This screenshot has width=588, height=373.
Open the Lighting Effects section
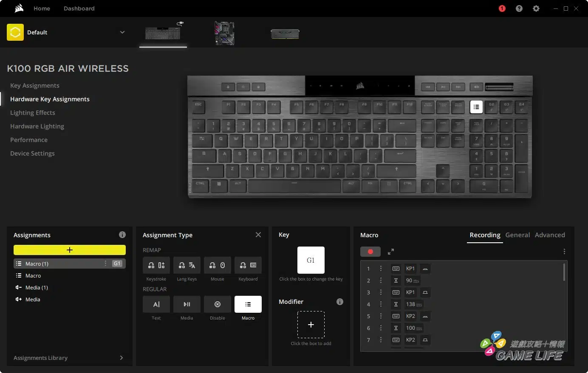[33, 112]
